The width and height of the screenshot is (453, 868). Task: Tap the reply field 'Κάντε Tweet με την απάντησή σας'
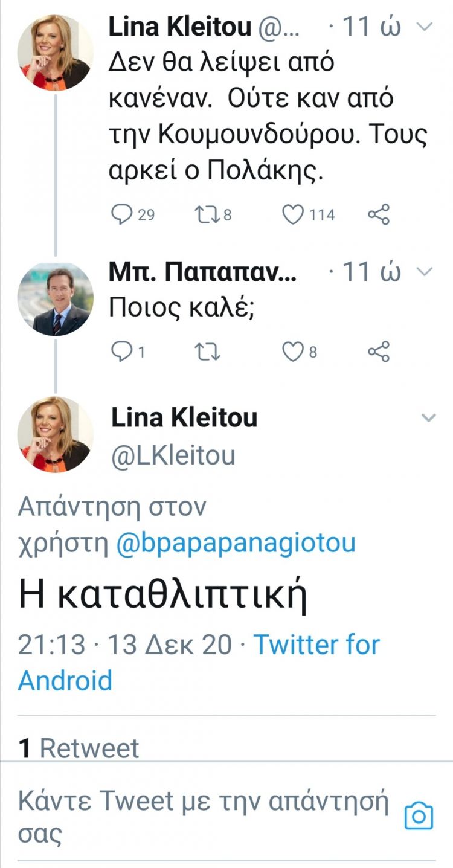pos(202,817)
